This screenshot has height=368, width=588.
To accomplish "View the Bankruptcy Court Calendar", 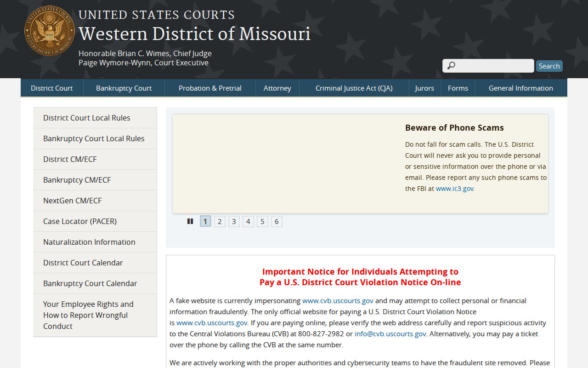I will coord(95,283).
